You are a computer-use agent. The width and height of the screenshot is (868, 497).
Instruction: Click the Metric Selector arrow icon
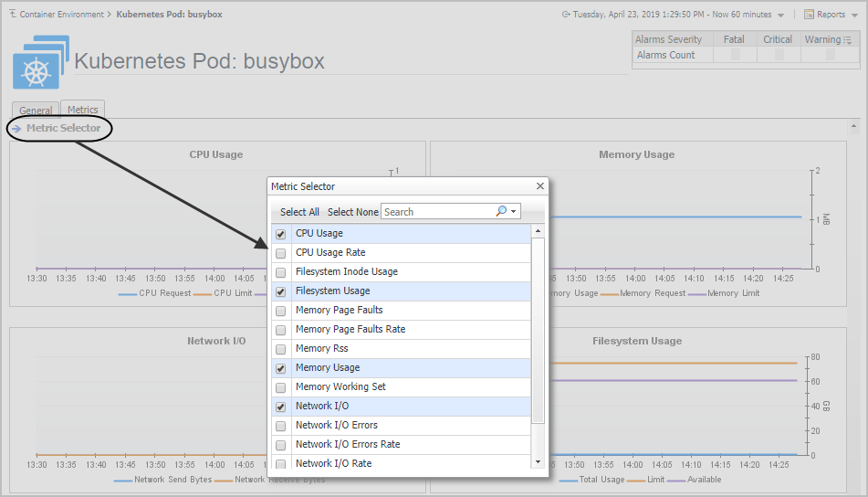[x=16, y=129]
